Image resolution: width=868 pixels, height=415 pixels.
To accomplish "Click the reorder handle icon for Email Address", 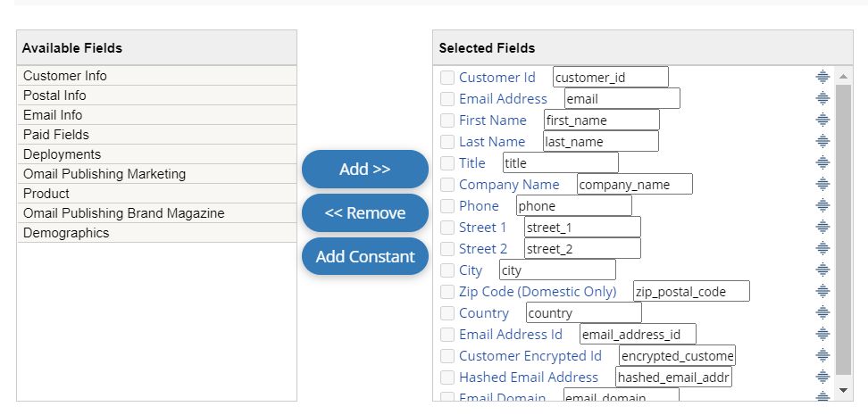I will 822,98.
